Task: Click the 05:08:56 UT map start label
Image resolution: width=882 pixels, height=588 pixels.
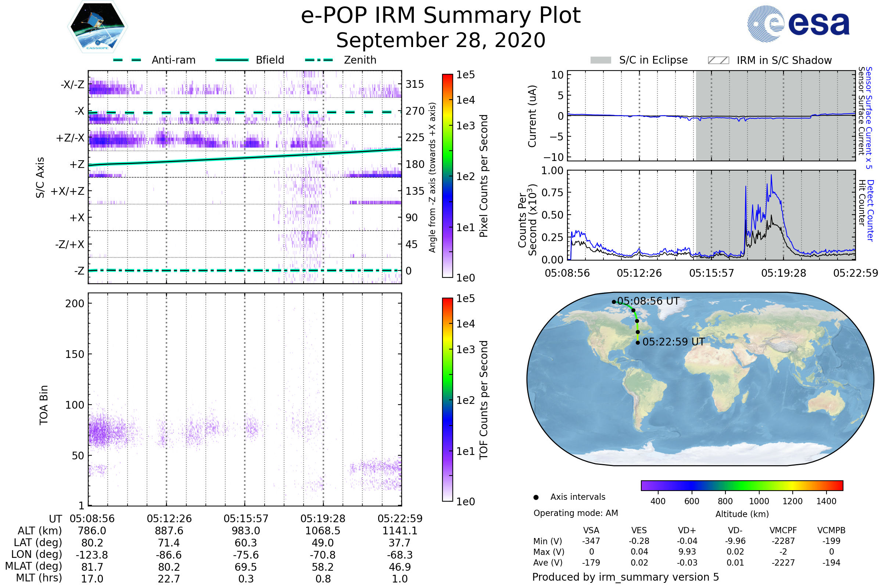Action: [648, 301]
